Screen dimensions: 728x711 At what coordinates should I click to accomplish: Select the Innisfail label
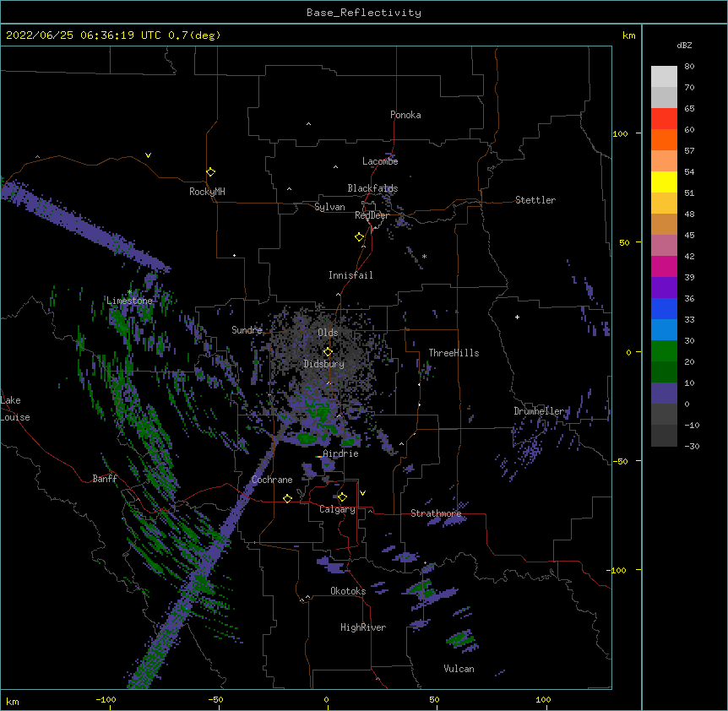pos(350,275)
